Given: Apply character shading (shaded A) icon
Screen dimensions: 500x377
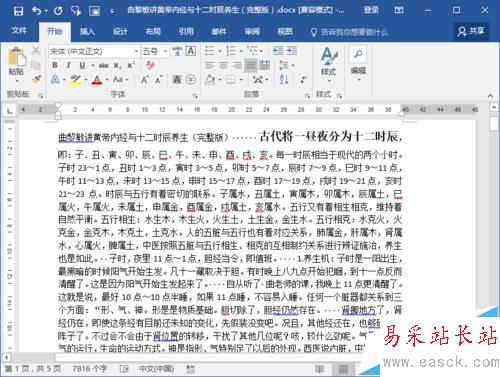Looking at the screenshot, I should click(x=177, y=79).
